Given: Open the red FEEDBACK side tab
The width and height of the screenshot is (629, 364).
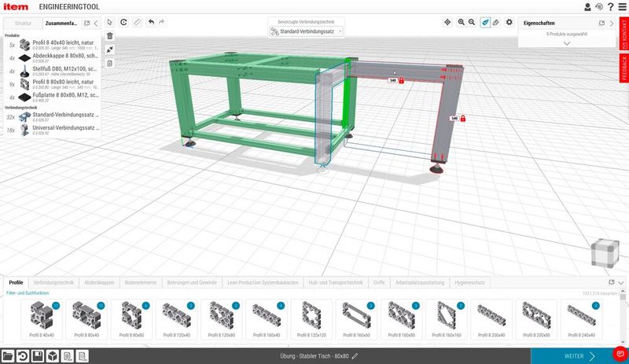Looking at the screenshot, I should click(x=624, y=68).
